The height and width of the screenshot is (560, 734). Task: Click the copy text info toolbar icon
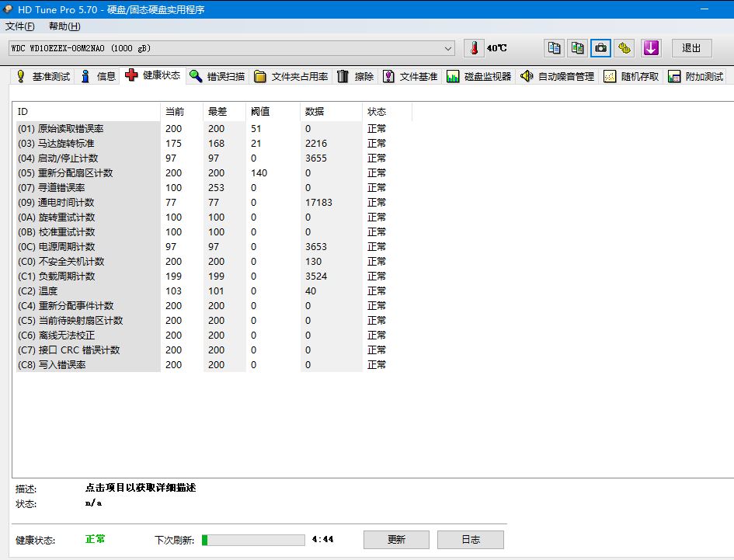point(554,47)
